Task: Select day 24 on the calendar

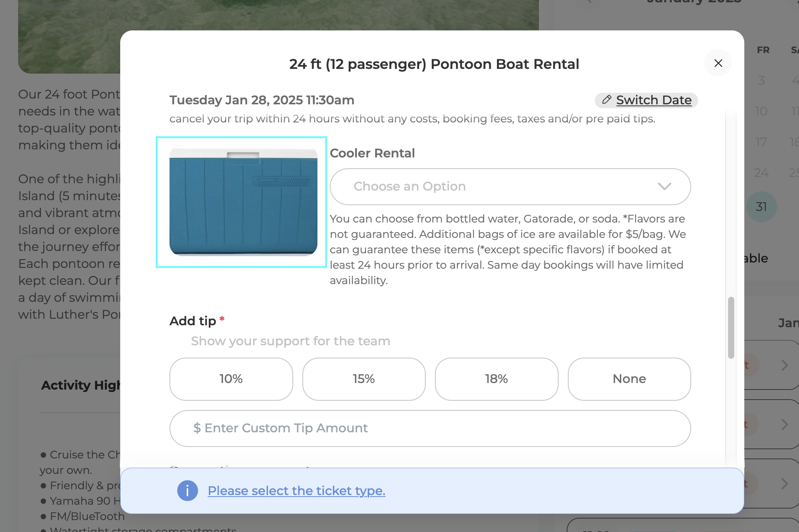Action: 761,173
